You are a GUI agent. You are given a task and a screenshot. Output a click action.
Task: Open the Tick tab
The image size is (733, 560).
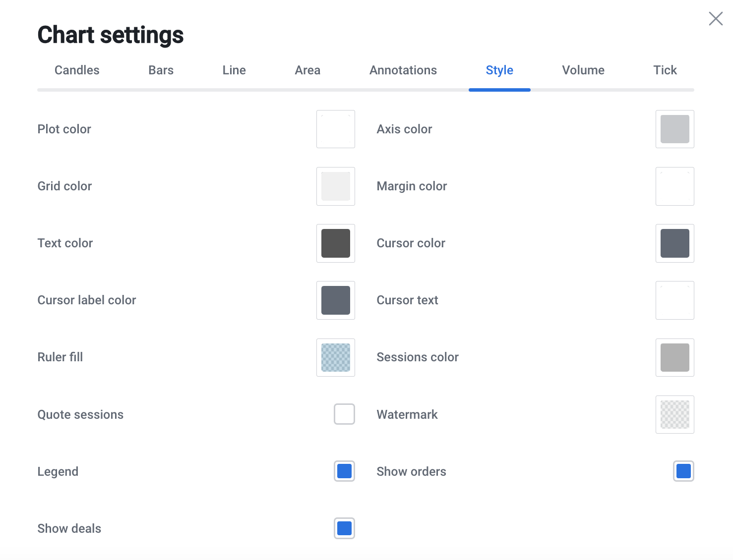665,70
